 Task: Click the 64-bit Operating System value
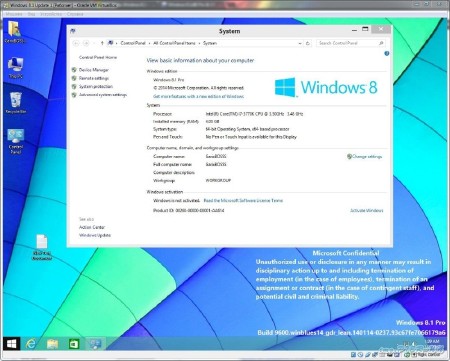pyautogui.click(x=247, y=129)
